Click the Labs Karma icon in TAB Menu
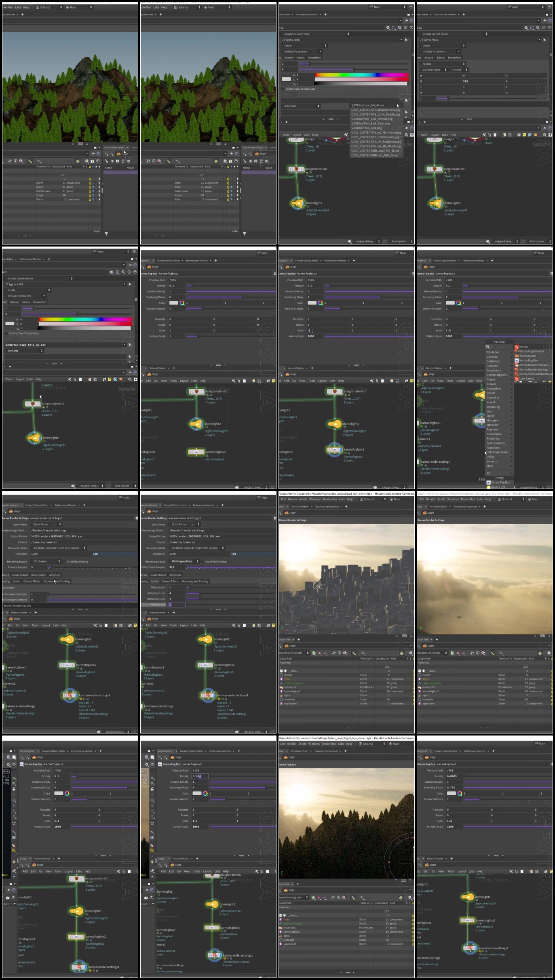The width and height of the screenshot is (555, 980). 516,379
